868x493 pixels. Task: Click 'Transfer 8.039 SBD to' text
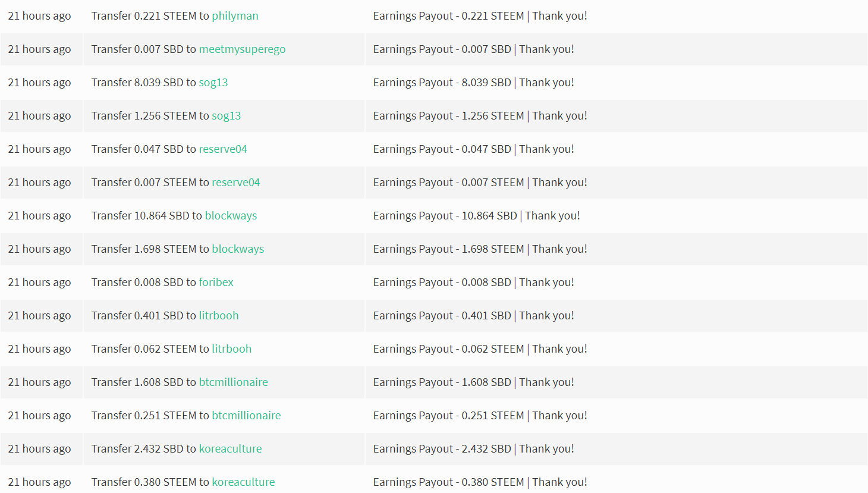click(x=144, y=83)
